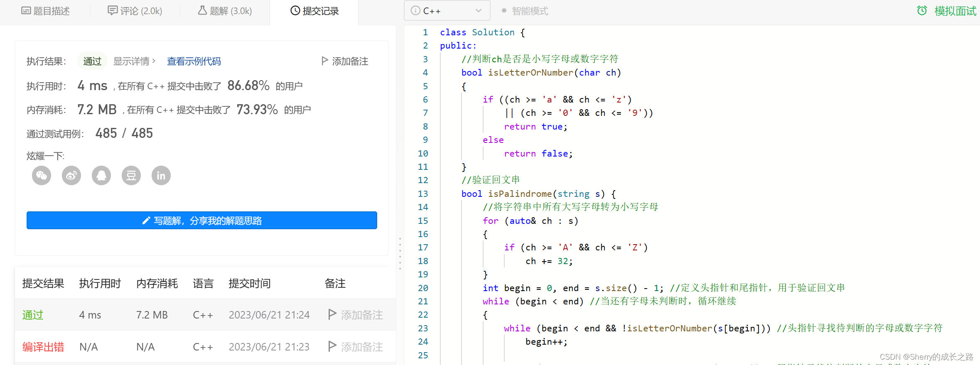This screenshot has height=365, width=980.
Task: Click 'begin++;' on line 24
Action: click(x=546, y=342)
